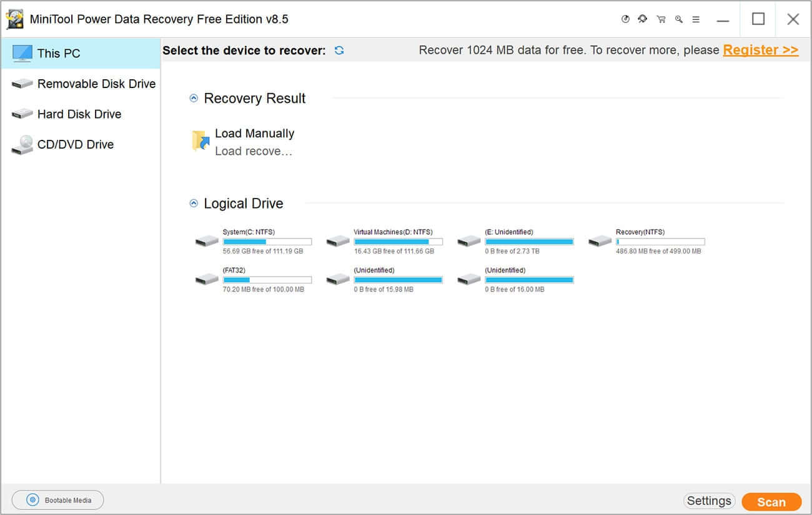The width and height of the screenshot is (812, 515).
Task: Click the Register >> link
Action: [x=761, y=50]
